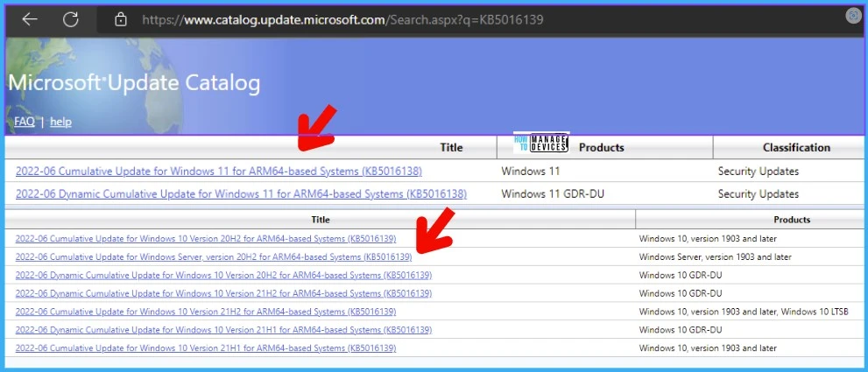
Task: Click GDR-DU cell of Dynamic 20H2 row
Action: tap(681, 276)
